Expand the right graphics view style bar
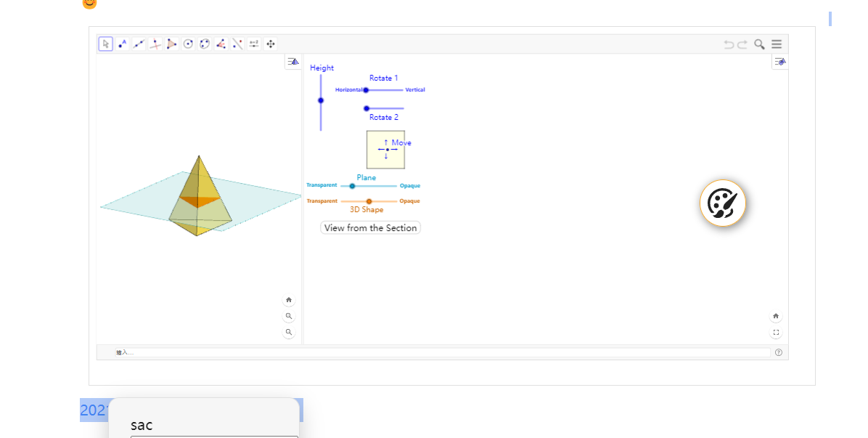The width and height of the screenshot is (868, 438). [x=779, y=62]
